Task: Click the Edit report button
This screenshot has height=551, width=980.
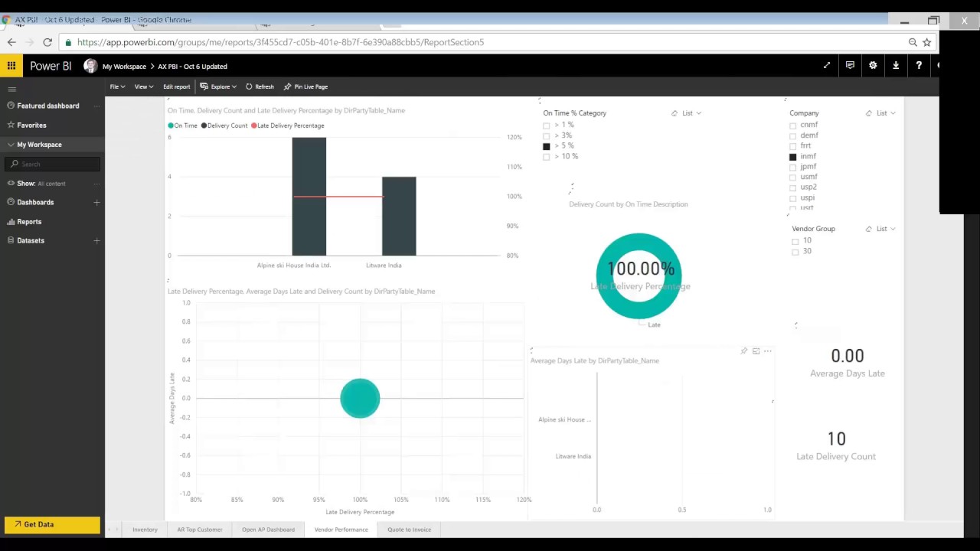Action: click(x=176, y=86)
